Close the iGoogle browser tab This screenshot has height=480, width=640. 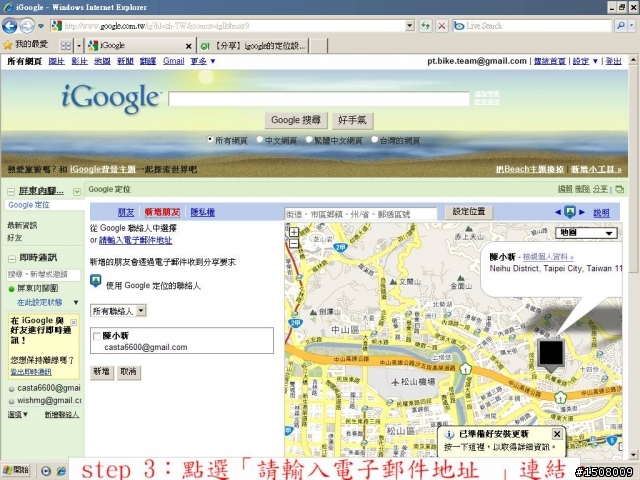[189, 46]
